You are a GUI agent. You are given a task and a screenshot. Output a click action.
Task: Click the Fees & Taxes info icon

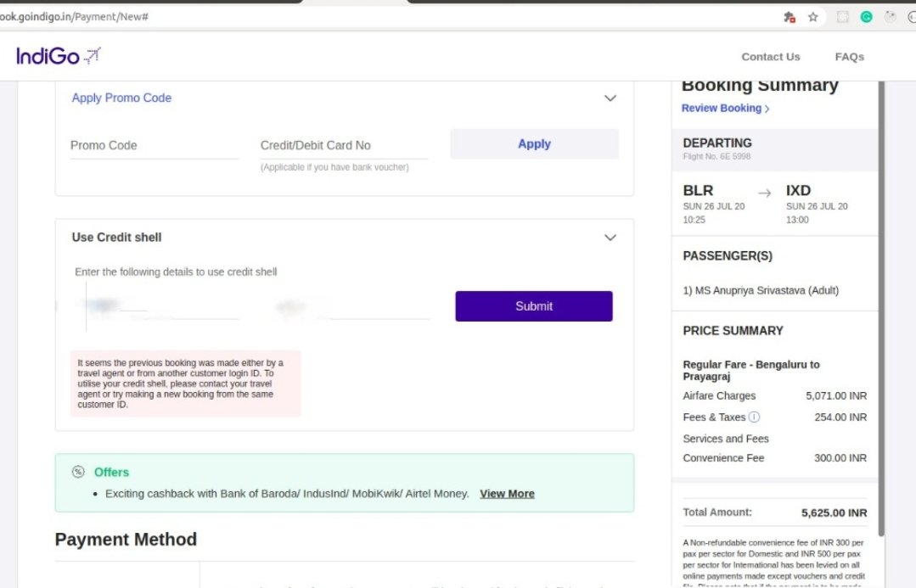click(754, 417)
